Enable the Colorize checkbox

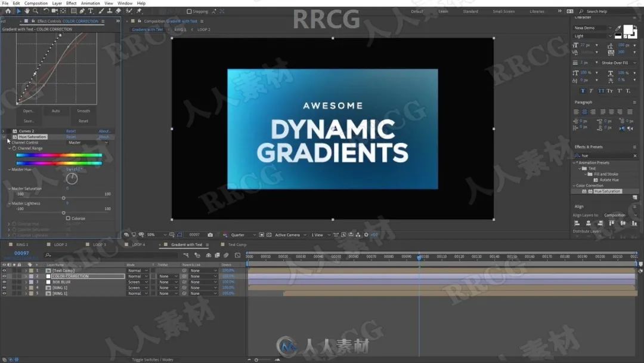click(x=68, y=219)
